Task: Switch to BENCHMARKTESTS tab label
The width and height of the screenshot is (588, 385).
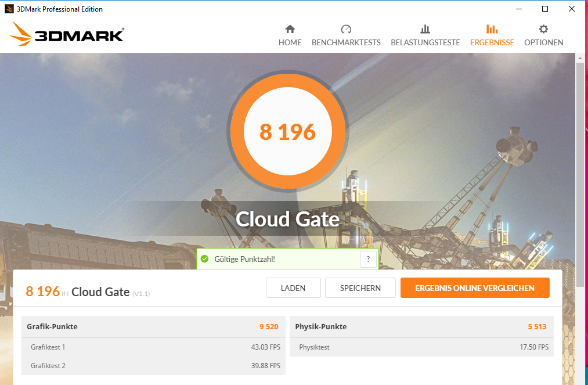Action: coord(346,42)
